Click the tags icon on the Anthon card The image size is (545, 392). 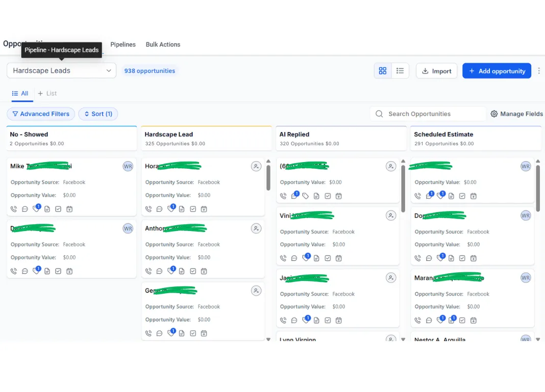pos(171,271)
